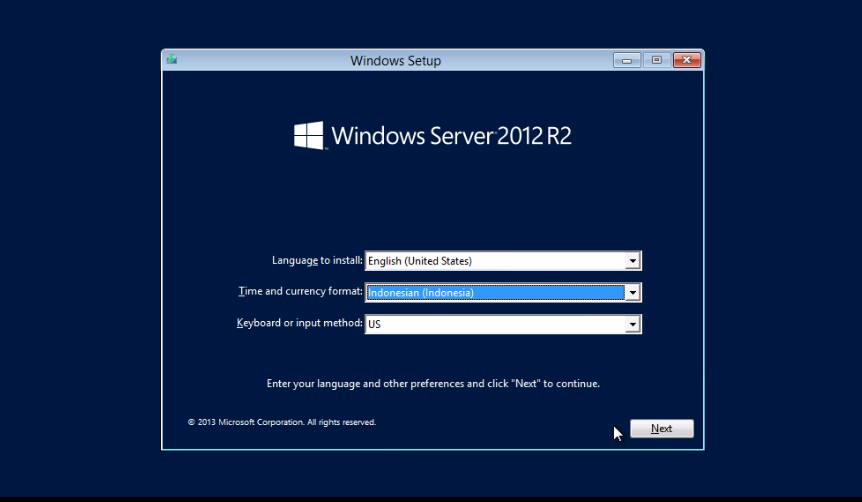Click the "Time and currency format:" label
The width and height of the screenshot is (862, 502).
(x=300, y=291)
